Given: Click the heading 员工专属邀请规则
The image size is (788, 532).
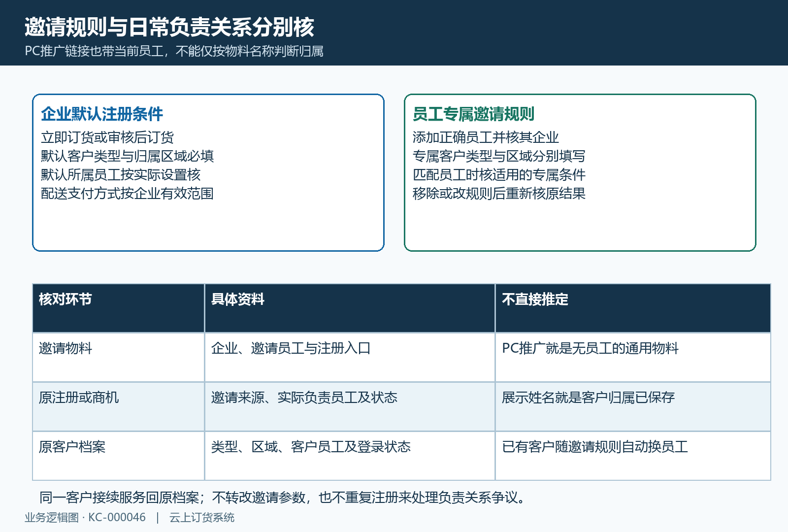Looking at the screenshot, I should click(473, 114).
